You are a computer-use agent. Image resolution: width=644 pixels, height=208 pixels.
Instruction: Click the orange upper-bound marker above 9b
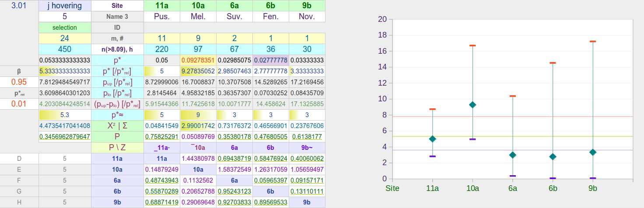click(x=593, y=42)
